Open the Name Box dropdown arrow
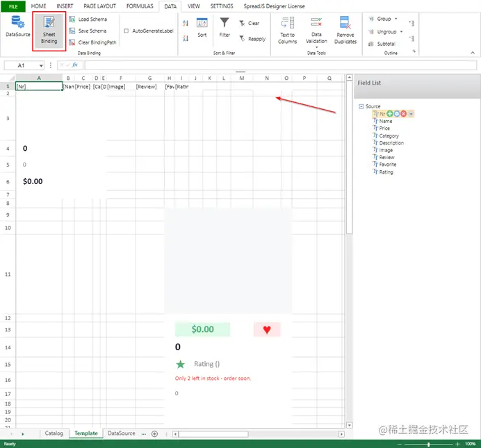Viewport: 481px width, 448px height. (41, 65)
